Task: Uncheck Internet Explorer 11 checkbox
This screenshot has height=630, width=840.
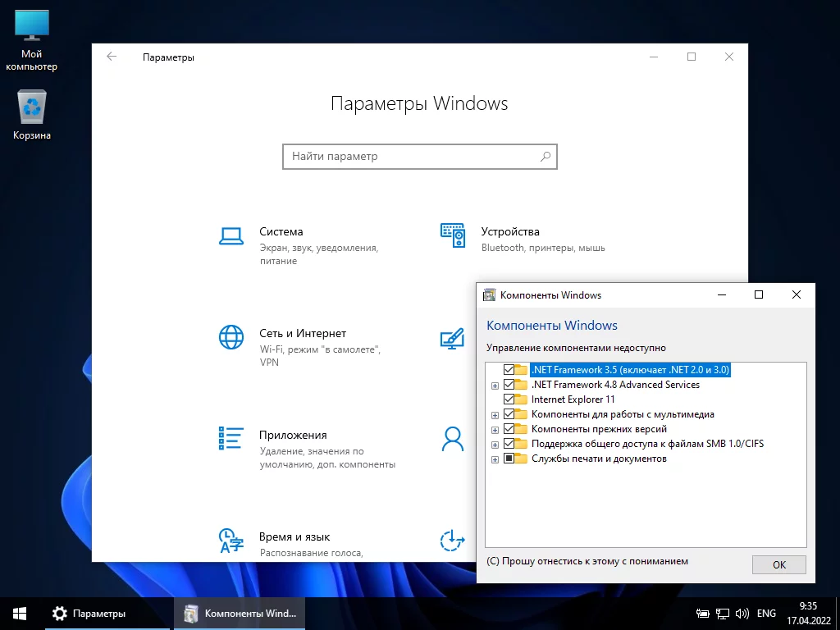Action: [x=509, y=399]
